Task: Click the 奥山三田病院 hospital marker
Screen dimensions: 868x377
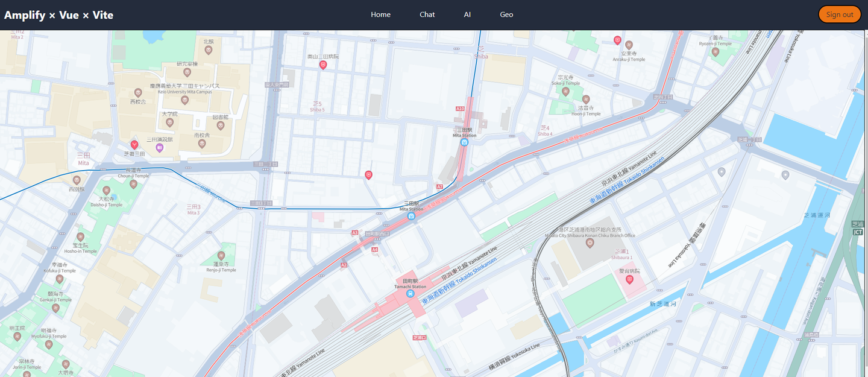Action: coord(323,65)
